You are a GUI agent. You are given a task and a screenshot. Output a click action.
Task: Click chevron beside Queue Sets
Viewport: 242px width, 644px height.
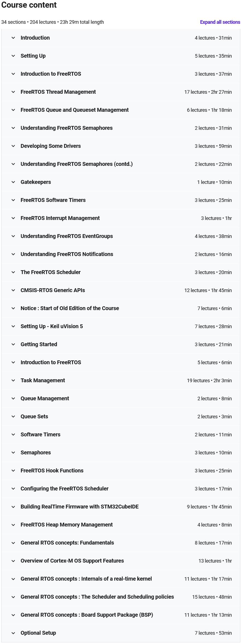[x=13, y=417]
